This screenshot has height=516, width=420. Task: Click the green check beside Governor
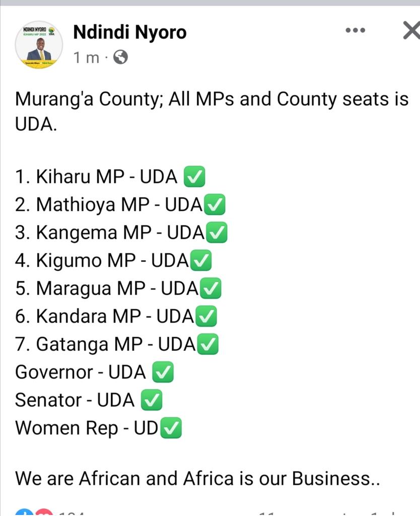(163, 372)
